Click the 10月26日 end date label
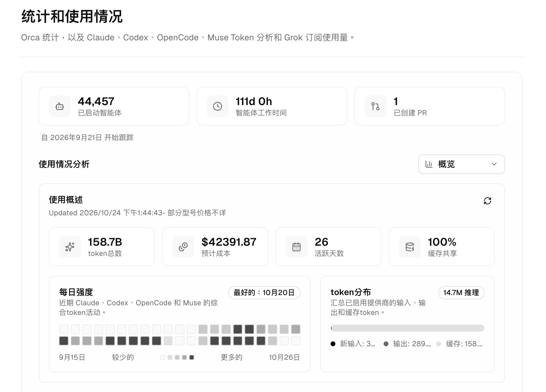The width and height of the screenshot is (546, 392). pos(284,357)
